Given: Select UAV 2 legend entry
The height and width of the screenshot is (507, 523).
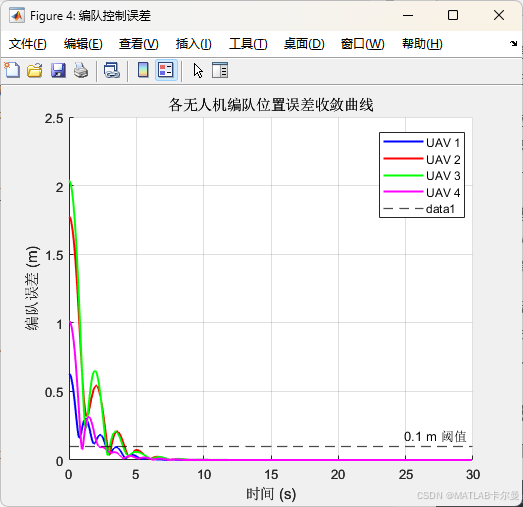Looking at the screenshot, I should coord(422,159).
